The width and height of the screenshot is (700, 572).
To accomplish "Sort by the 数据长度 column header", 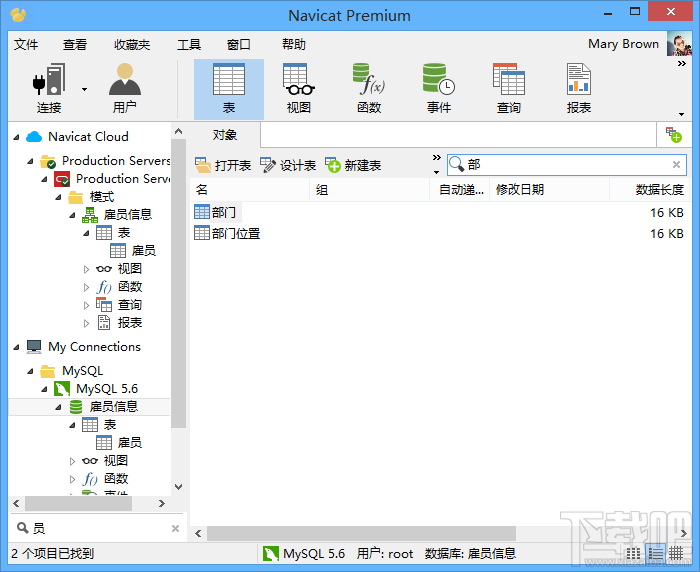I will tap(650, 190).
